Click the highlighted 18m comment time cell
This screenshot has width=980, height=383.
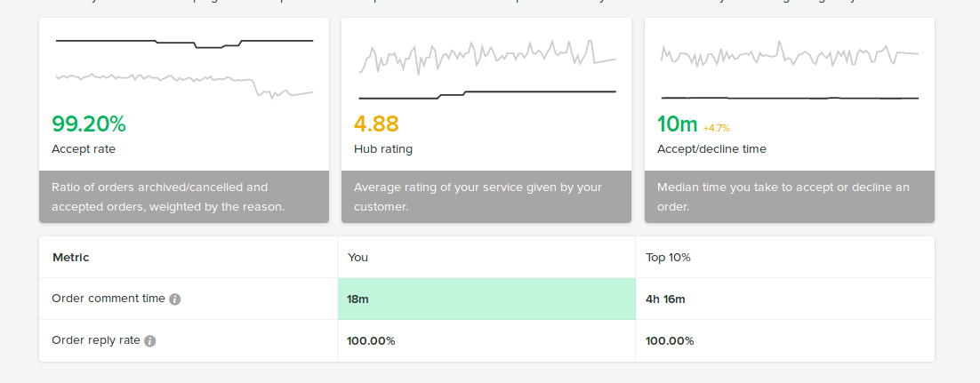[x=486, y=299]
